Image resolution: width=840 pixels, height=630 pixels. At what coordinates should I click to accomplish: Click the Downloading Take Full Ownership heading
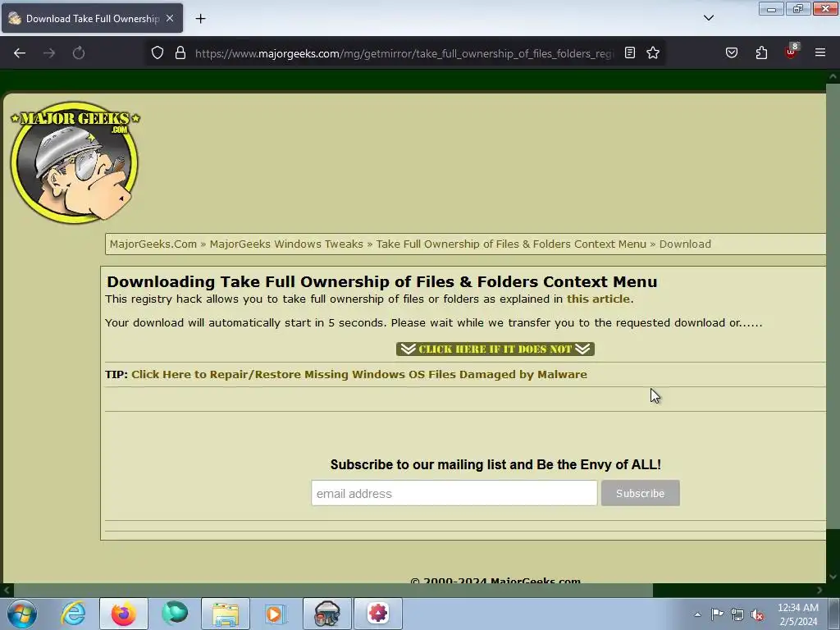382,282
